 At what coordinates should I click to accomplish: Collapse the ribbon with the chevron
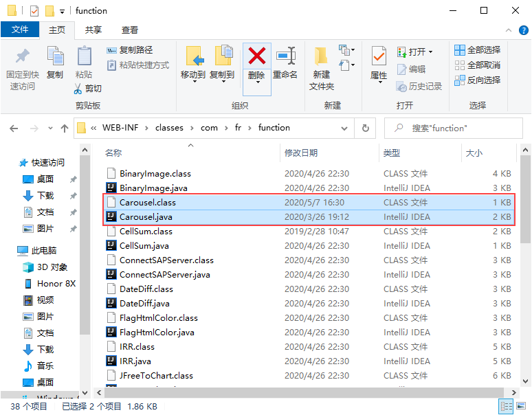pyautogui.click(x=509, y=30)
